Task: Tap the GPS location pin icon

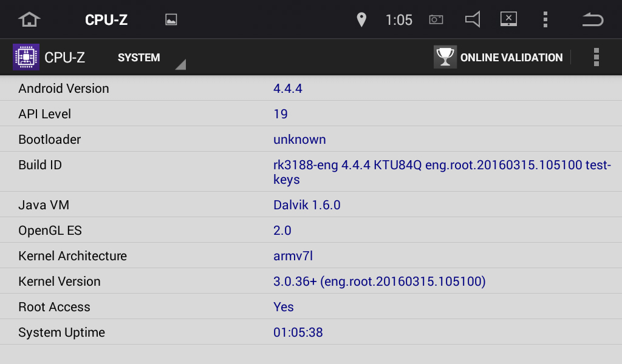Action: tap(361, 19)
